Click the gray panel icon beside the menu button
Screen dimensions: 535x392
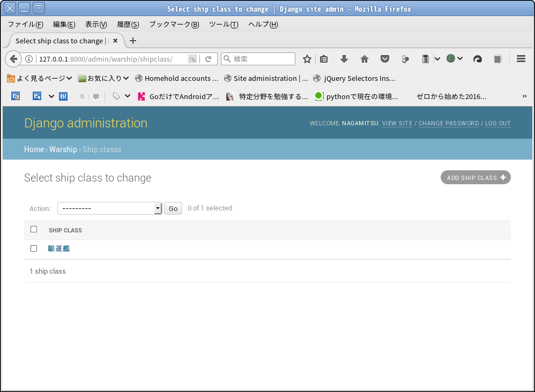[x=498, y=59]
